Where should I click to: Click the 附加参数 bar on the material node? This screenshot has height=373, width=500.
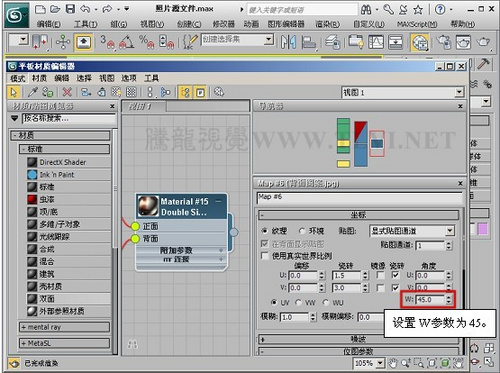(x=181, y=250)
